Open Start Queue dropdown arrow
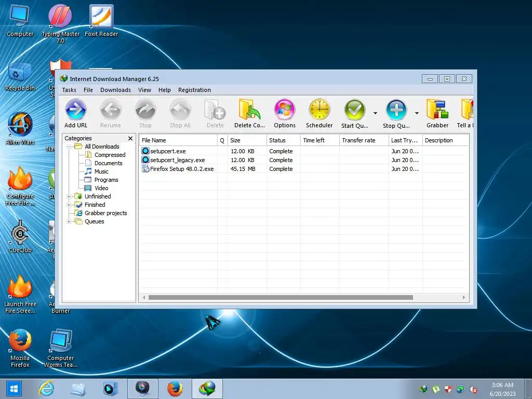The image size is (532, 399). tap(375, 113)
